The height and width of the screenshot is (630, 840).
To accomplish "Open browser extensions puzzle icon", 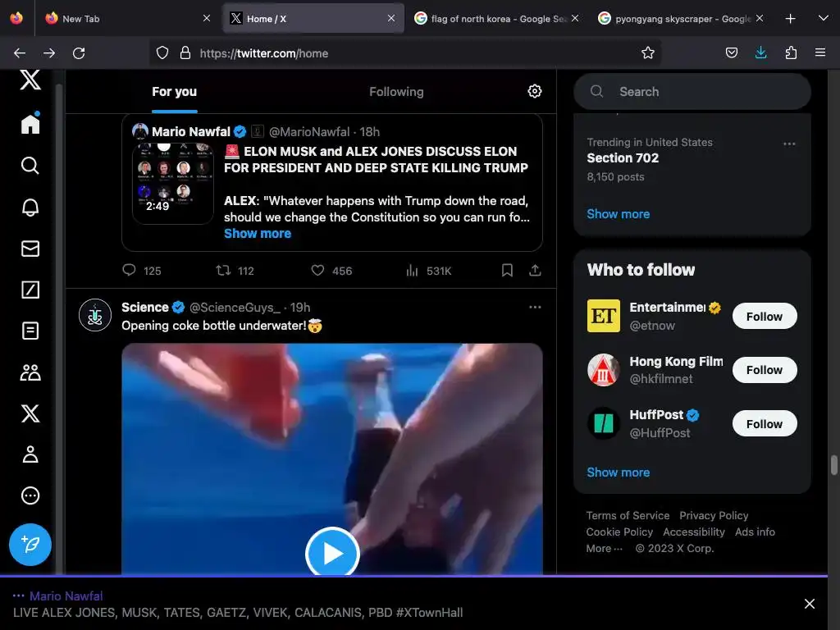I will 791,52.
